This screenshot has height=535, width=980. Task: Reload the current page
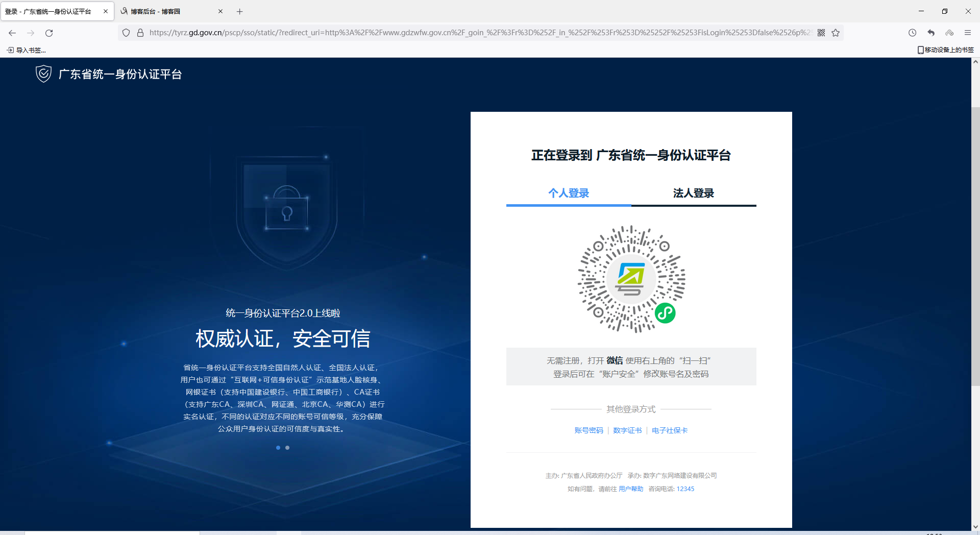tap(49, 33)
